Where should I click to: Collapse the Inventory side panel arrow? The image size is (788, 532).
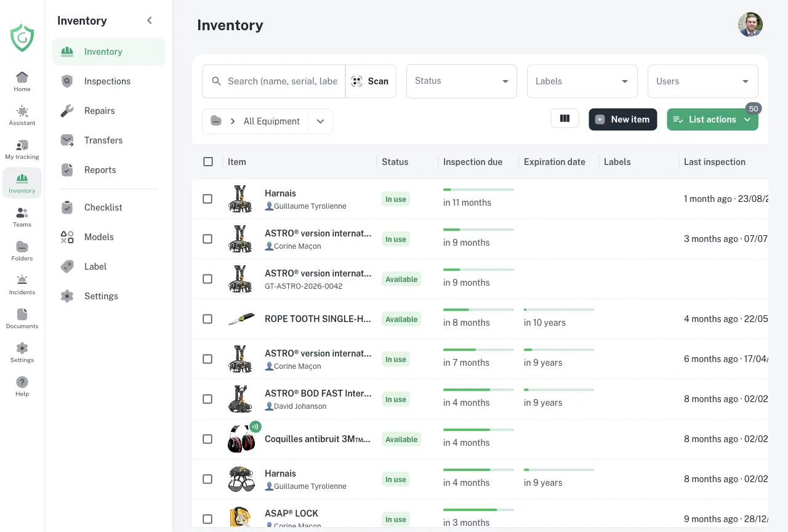click(x=150, y=20)
